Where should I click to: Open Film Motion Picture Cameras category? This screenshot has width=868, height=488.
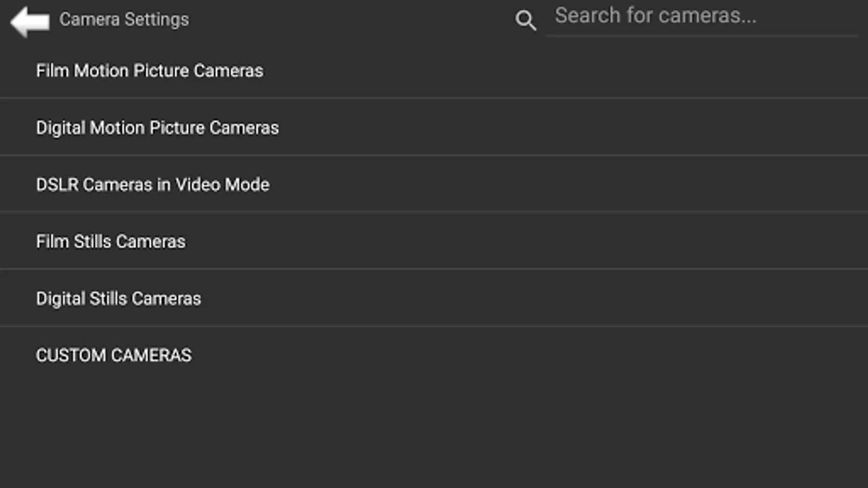coord(150,71)
